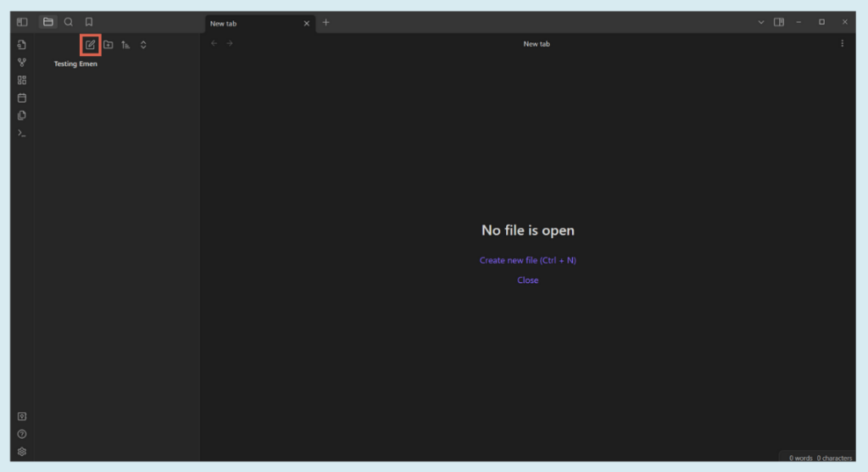Toggle the left sidebar panel icon
Screen dimensions: 868x472
tap(22, 22)
